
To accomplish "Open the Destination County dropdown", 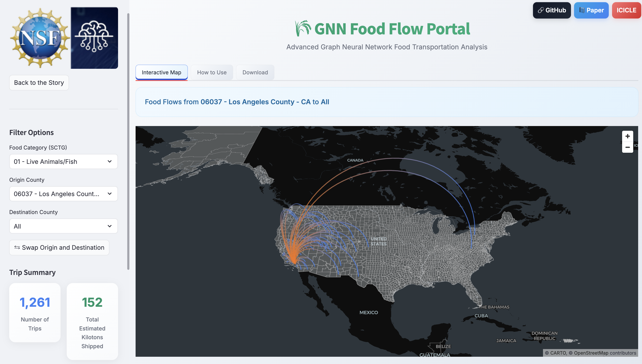I will (63, 226).
